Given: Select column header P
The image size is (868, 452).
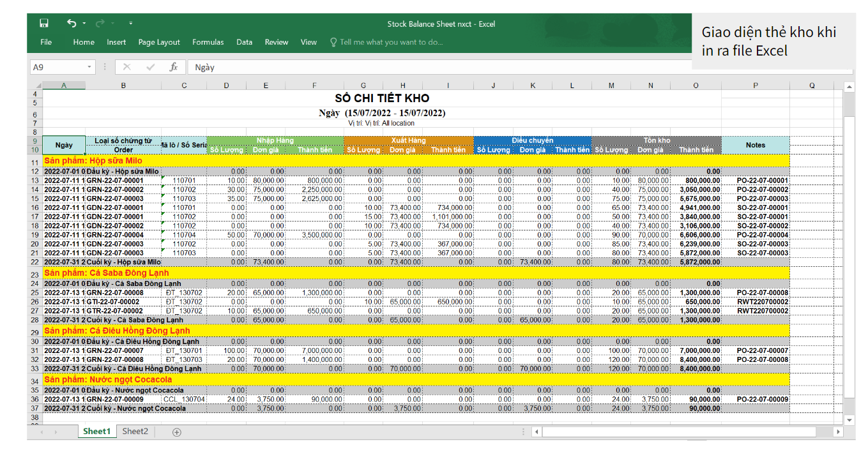Looking at the screenshot, I should 755,86.
